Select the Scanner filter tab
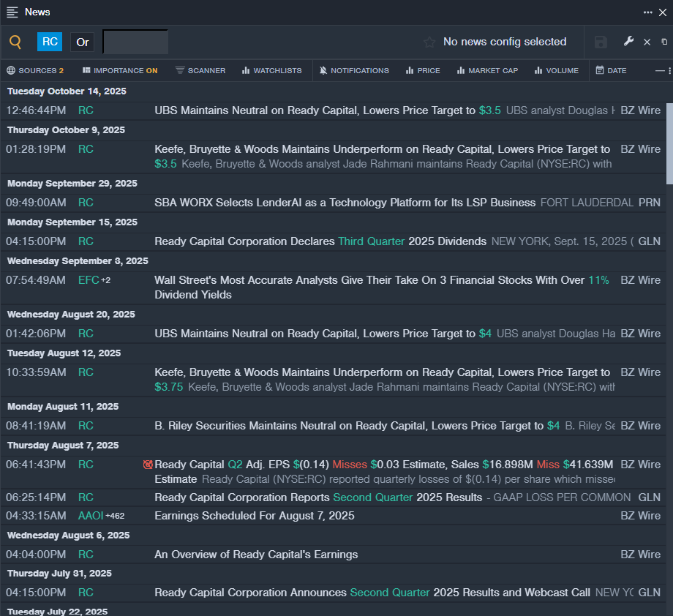The height and width of the screenshot is (616, 673). pos(200,71)
